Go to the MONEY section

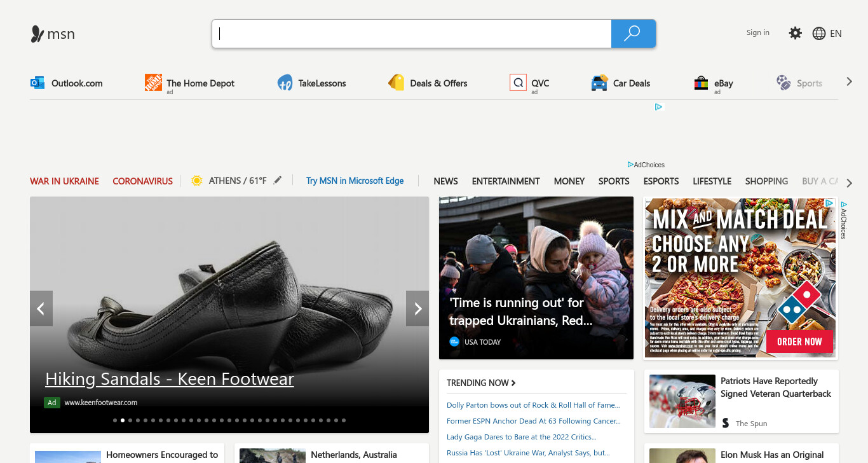pyautogui.click(x=569, y=181)
